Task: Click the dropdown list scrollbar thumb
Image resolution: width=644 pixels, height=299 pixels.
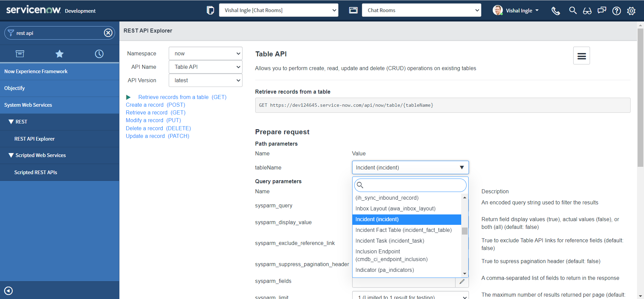Action: click(465, 231)
